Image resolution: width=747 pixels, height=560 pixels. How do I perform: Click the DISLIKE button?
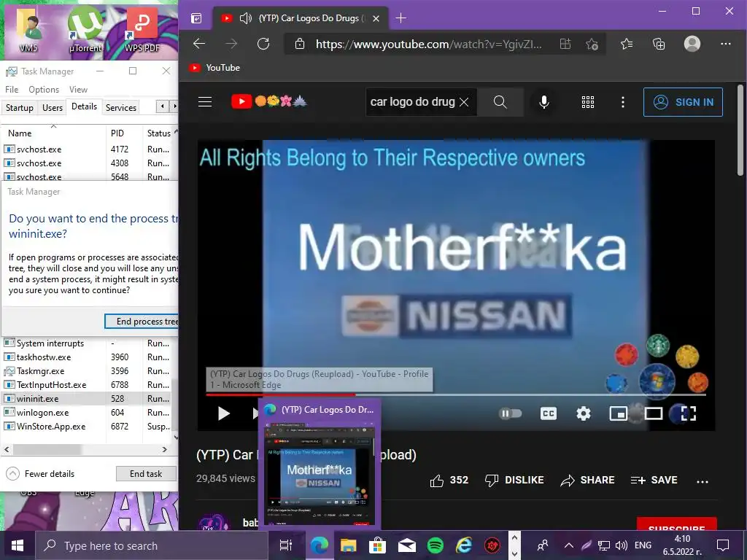[x=514, y=480]
